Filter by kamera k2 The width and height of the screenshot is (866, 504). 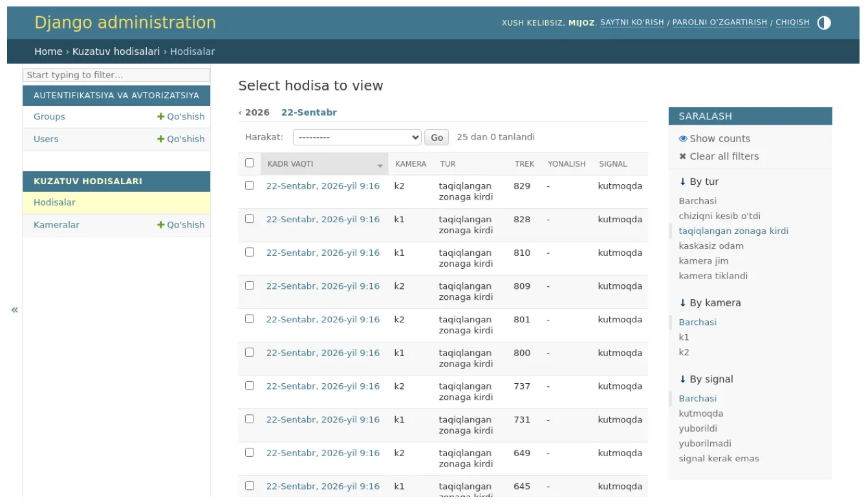[x=684, y=352]
